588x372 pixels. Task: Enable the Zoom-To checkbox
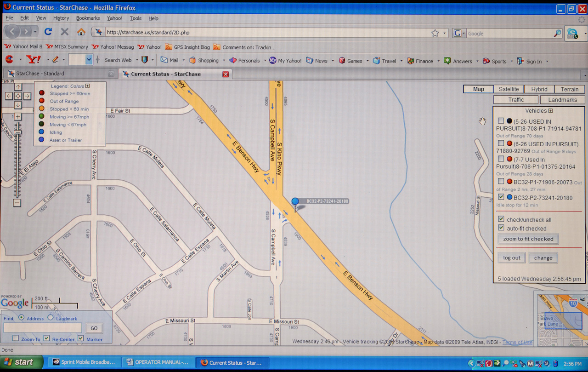click(15, 338)
